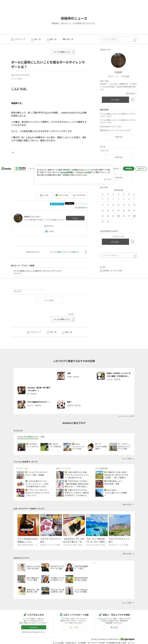Image resolution: width=148 pixels, height=644 pixels.
Task: Open recent article 本当の自分のアンカーとは？
Action: click(x=111, y=127)
